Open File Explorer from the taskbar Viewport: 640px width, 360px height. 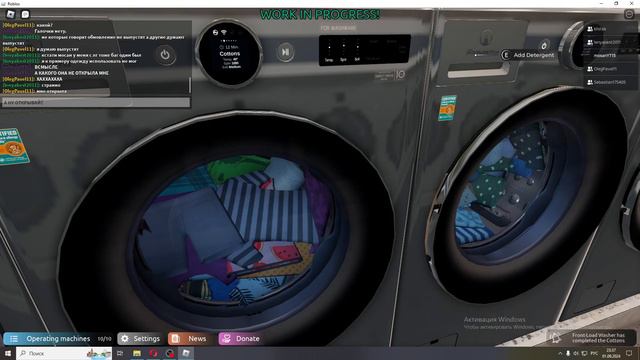[137, 353]
